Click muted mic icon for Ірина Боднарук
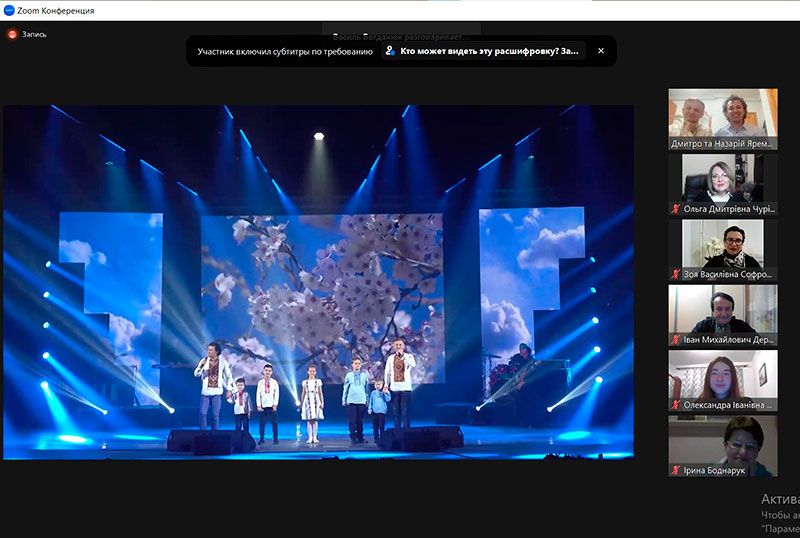This screenshot has height=538, width=800. pyautogui.click(x=676, y=470)
